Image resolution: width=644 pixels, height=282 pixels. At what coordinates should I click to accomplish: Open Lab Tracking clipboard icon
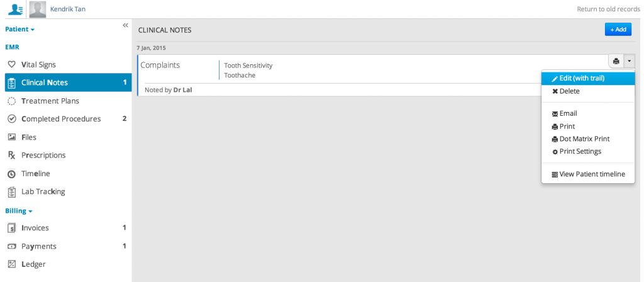(12, 191)
